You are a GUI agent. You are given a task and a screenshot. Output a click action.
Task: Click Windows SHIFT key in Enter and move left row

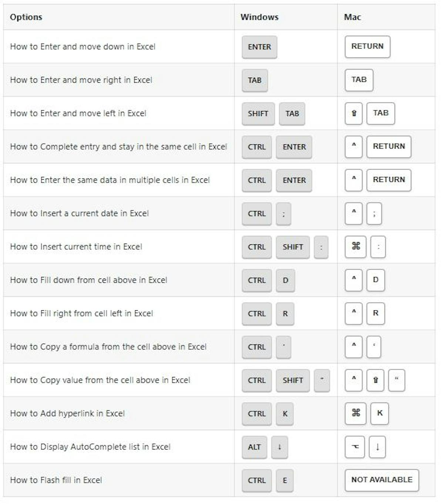258,114
